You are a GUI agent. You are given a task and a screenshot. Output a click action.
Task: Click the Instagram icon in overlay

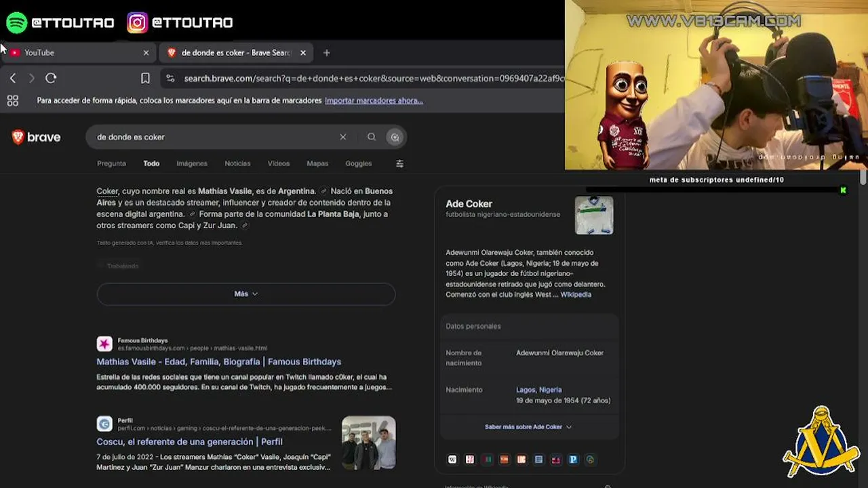point(137,22)
